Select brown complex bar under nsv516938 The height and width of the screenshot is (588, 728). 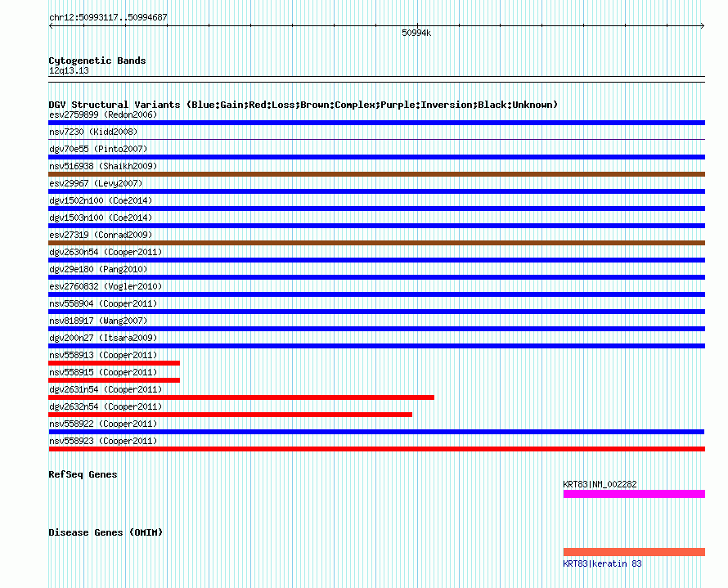(x=376, y=174)
